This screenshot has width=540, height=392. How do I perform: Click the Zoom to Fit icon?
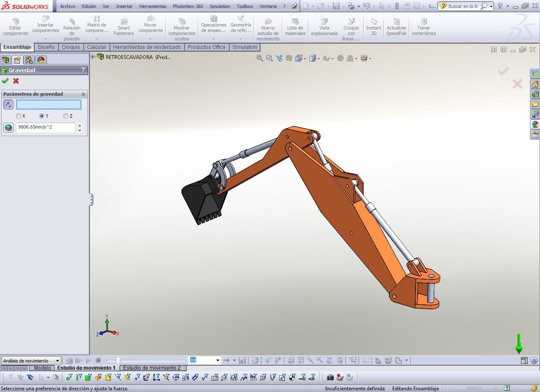click(260, 58)
